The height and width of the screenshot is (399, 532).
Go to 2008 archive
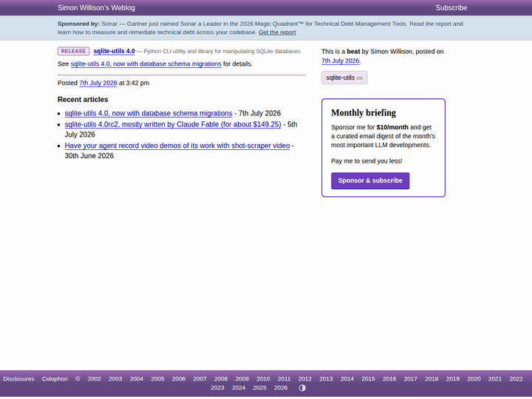(x=221, y=379)
